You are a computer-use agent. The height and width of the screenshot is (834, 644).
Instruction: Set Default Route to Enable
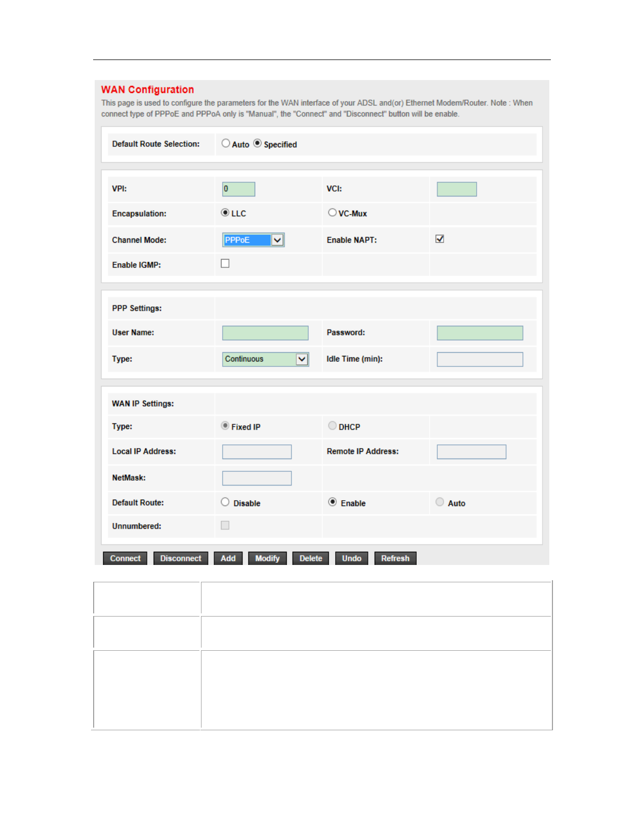coord(333,502)
